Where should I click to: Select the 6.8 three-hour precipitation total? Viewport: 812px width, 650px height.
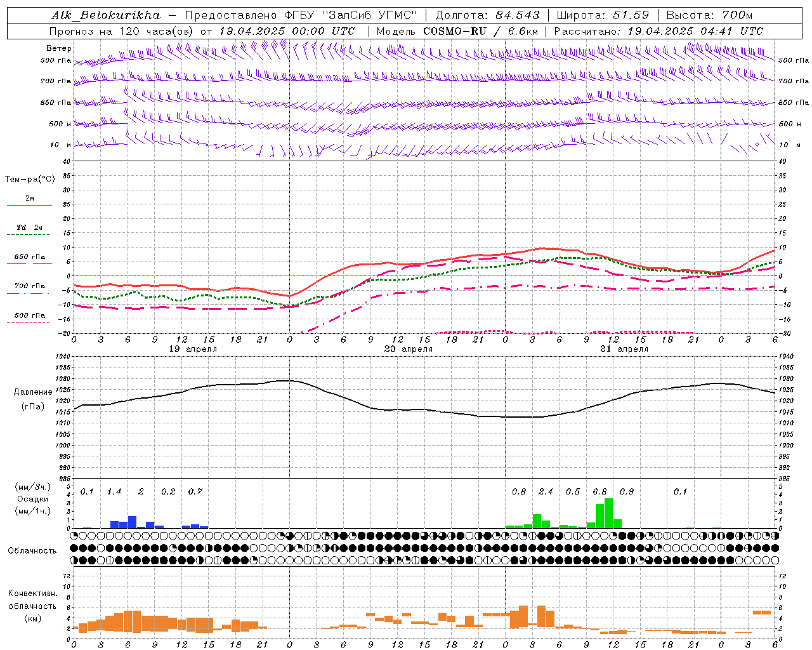point(599,492)
